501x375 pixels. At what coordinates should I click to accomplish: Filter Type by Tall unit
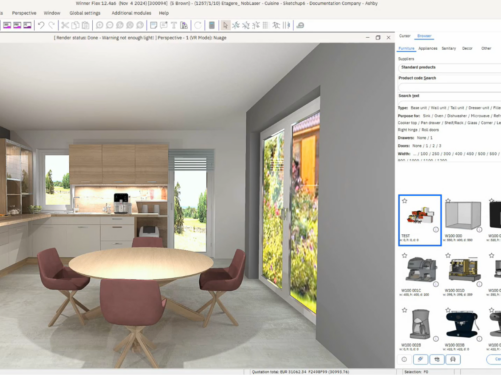pyautogui.click(x=457, y=108)
